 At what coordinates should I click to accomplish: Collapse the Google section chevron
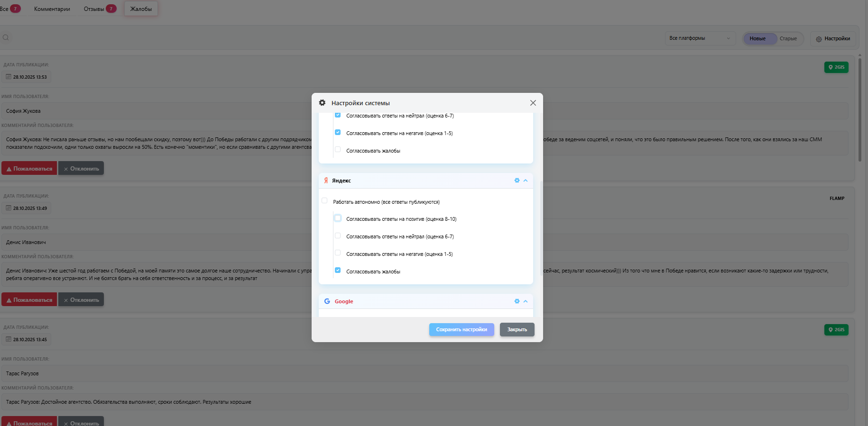[526, 301]
